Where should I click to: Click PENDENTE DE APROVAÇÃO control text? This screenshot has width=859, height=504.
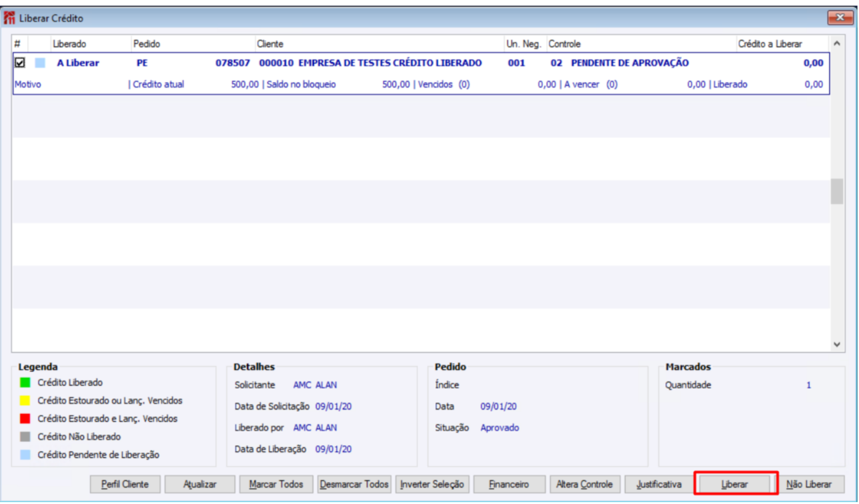click(630, 63)
